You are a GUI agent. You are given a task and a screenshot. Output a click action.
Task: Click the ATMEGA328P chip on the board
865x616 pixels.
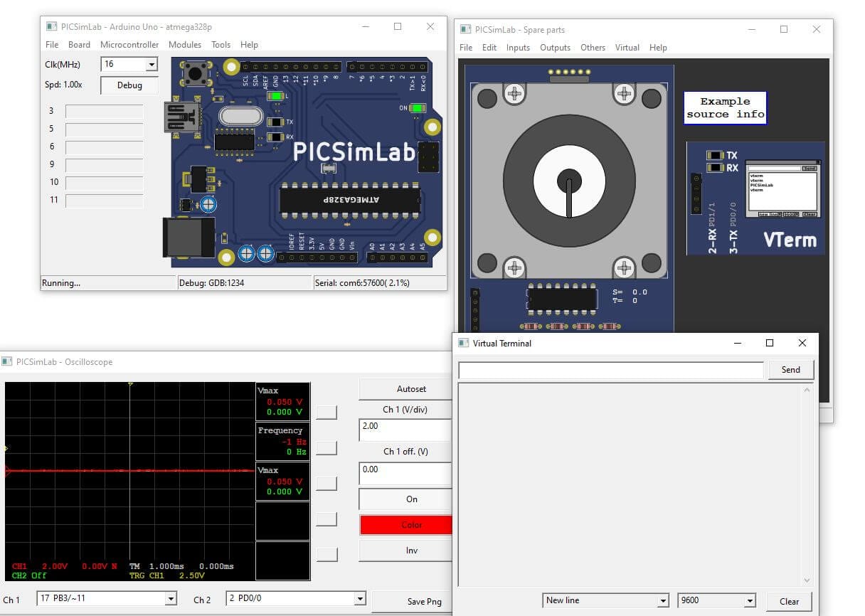[349, 200]
